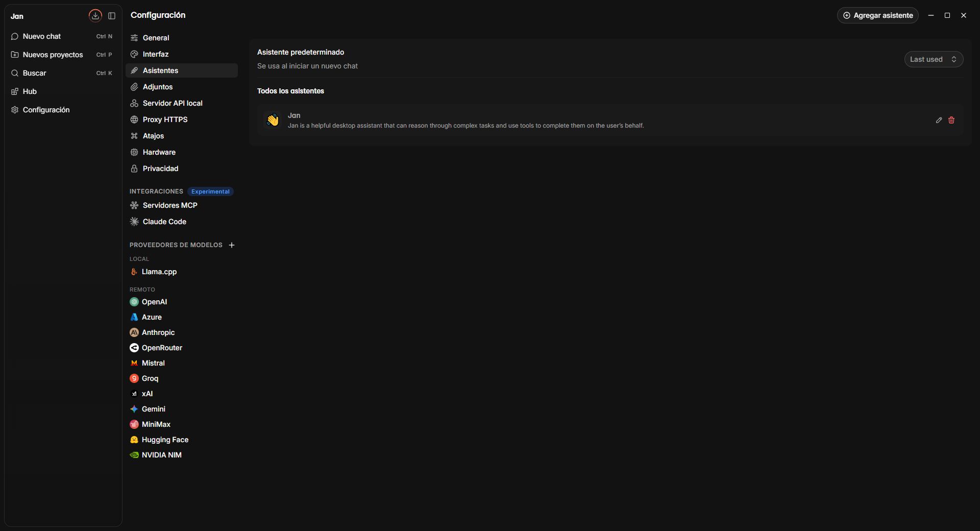
Task: Select Mistral provider name
Action: click(x=153, y=363)
